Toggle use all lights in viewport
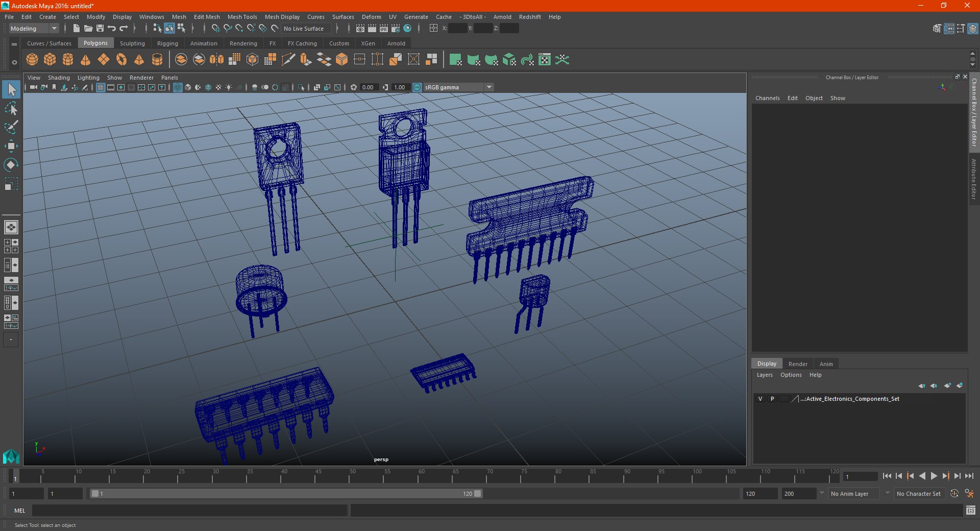980x531 pixels. tap(229, 87)
